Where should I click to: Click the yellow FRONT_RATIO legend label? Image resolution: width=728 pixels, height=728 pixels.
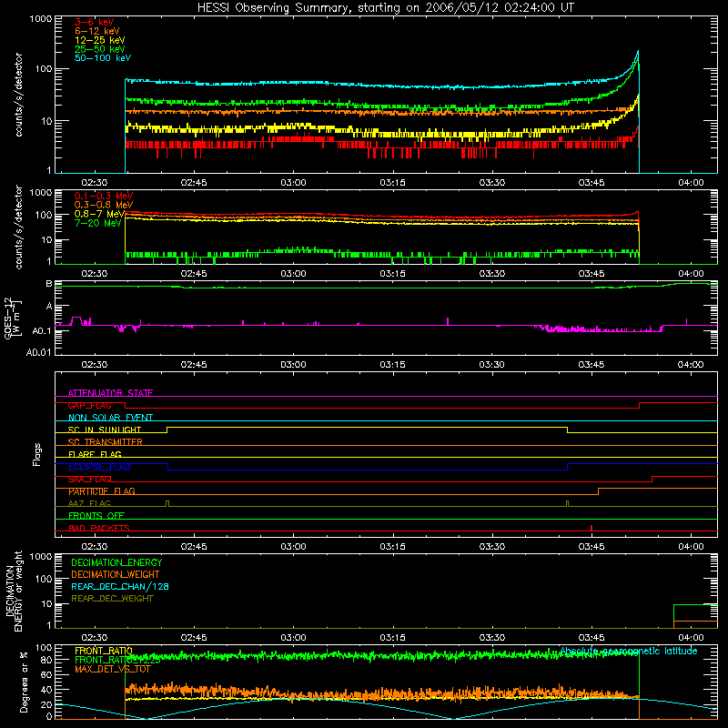pos(104,651)
